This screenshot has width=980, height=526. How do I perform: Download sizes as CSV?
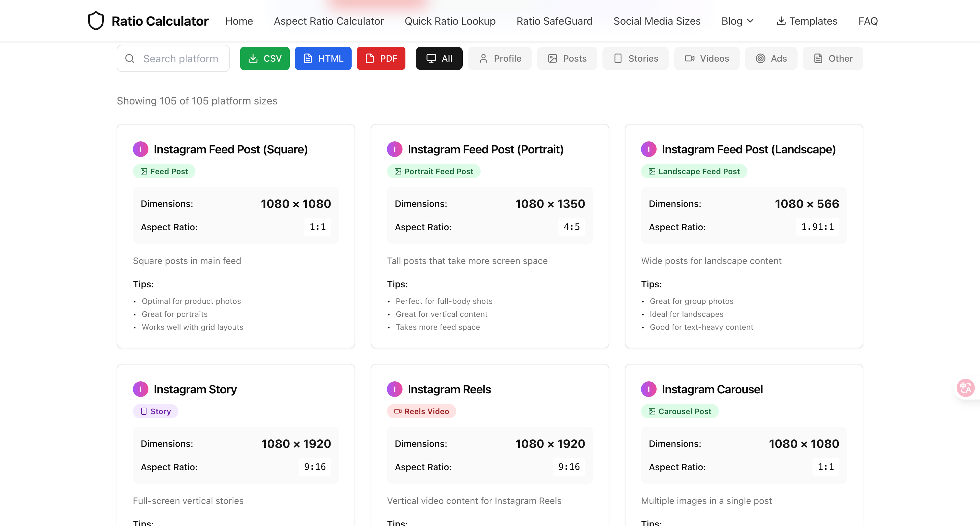[264, 59]
